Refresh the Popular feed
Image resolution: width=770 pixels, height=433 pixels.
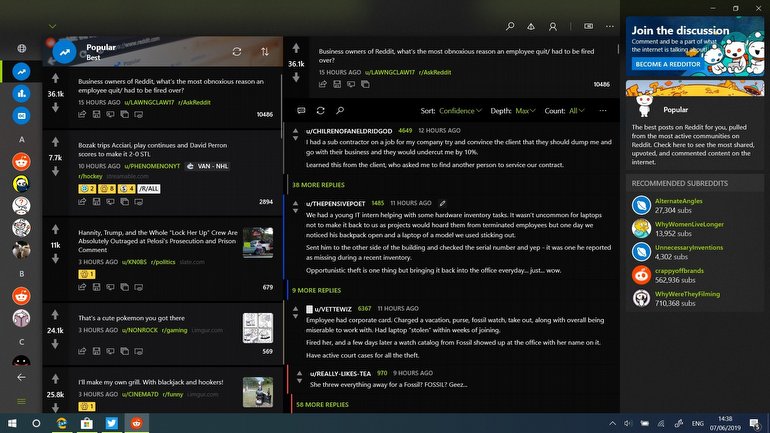point(237,52)
